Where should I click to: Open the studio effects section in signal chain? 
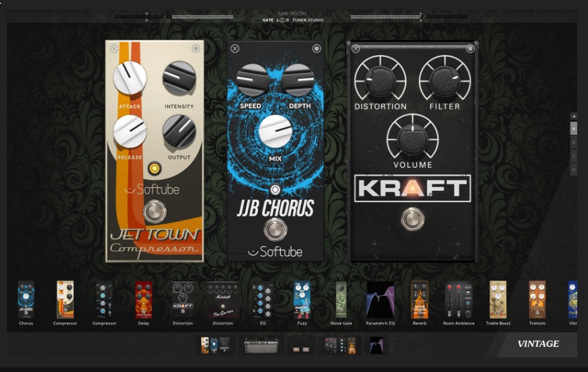point(340,345)
